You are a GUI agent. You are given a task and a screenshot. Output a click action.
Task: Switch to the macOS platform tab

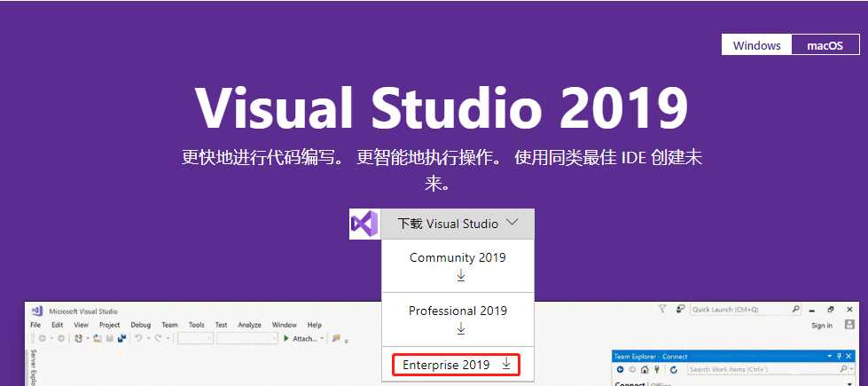[x=825, y=45]
